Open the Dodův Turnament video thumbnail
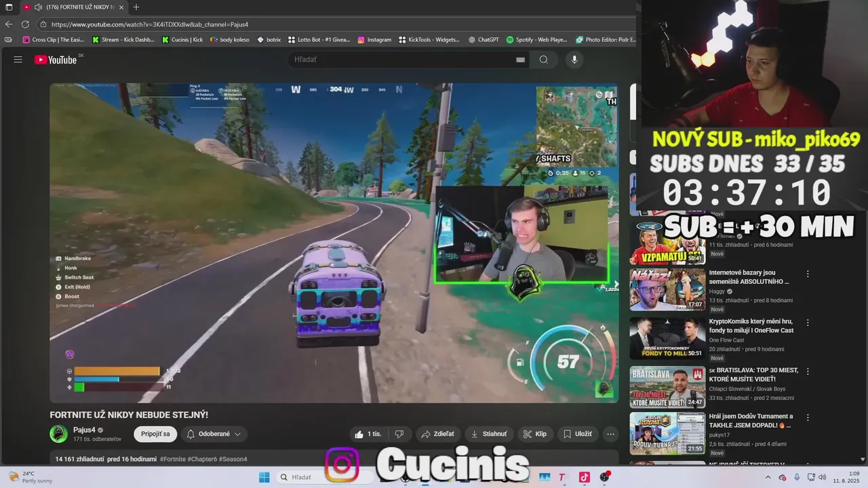868x488 pixels. click(667, 433)
